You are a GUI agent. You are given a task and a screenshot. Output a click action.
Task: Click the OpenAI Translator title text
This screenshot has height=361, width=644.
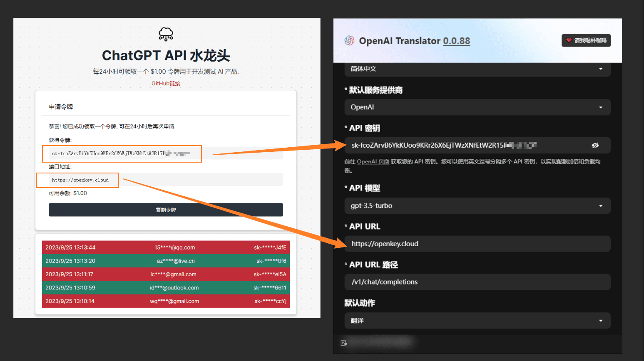click(400, 41)
